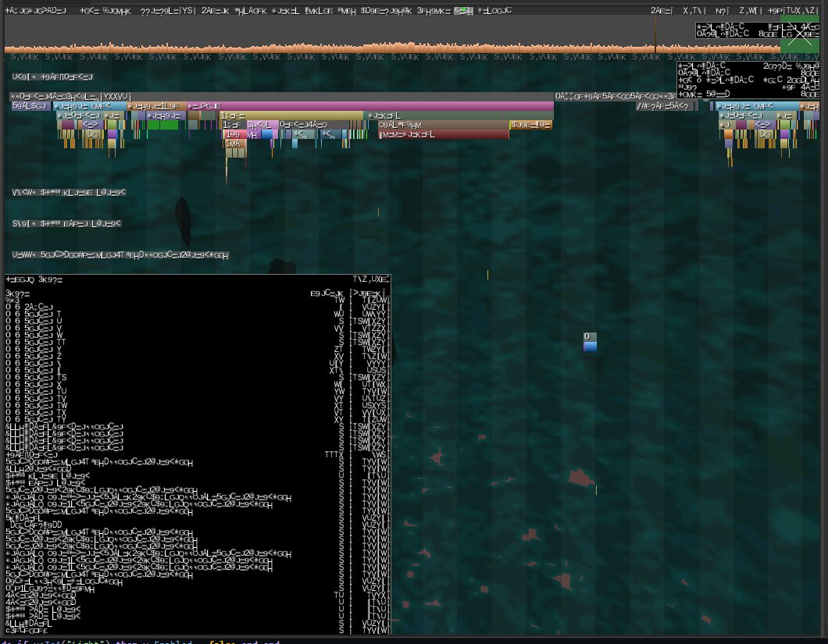Viewport: 828px width, 644px height.
Task: Select the brown bar above the dark red bar
Action: (x=444, y=126)
